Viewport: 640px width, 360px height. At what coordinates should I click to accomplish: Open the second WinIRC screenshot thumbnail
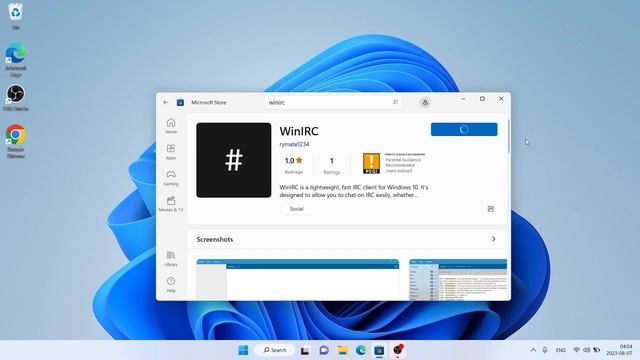[x=458, y=280]
